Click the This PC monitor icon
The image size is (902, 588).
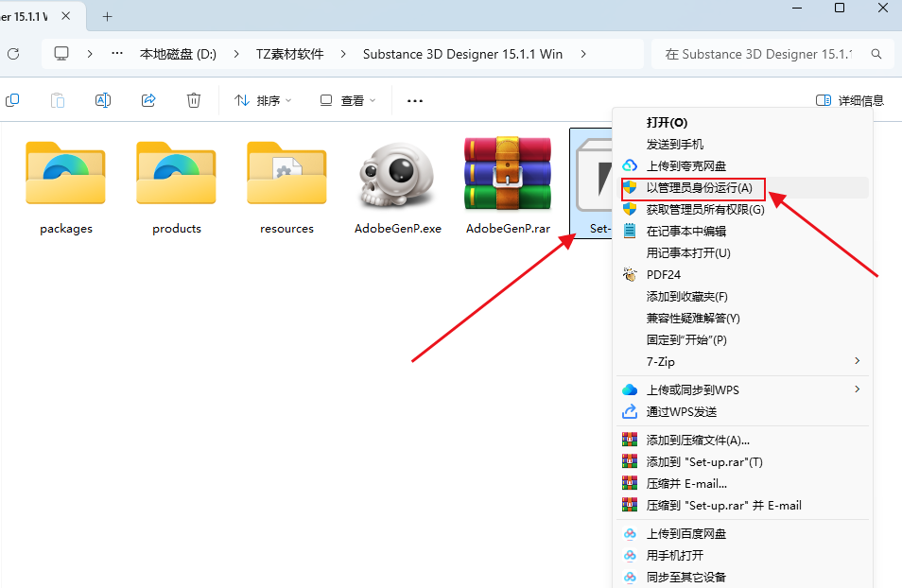tap(61, 54)
